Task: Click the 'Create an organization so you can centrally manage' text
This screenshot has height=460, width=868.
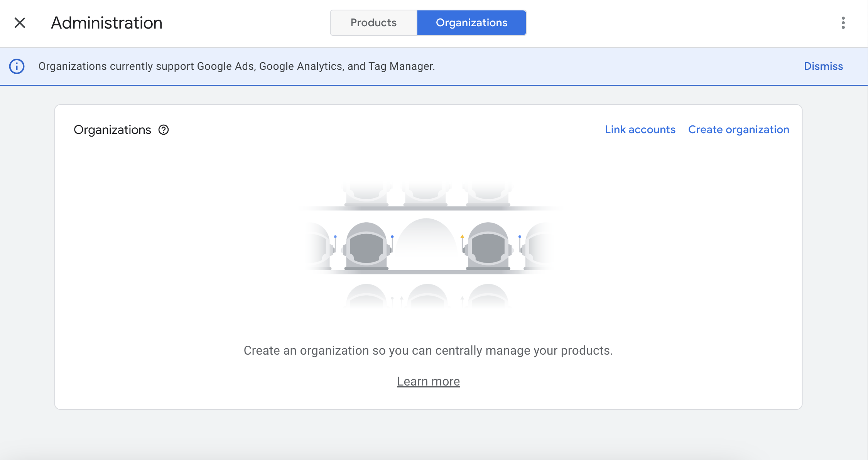Action: tap(428, 350)
